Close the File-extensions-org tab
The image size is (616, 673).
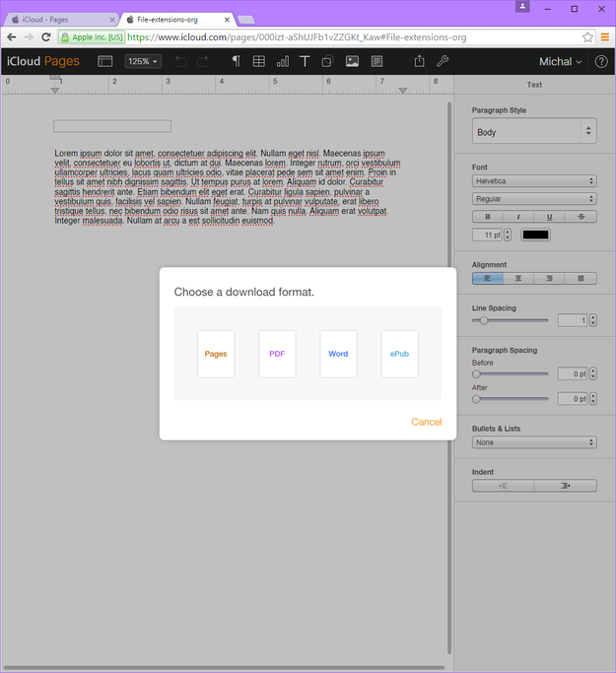tap(227, 20)
